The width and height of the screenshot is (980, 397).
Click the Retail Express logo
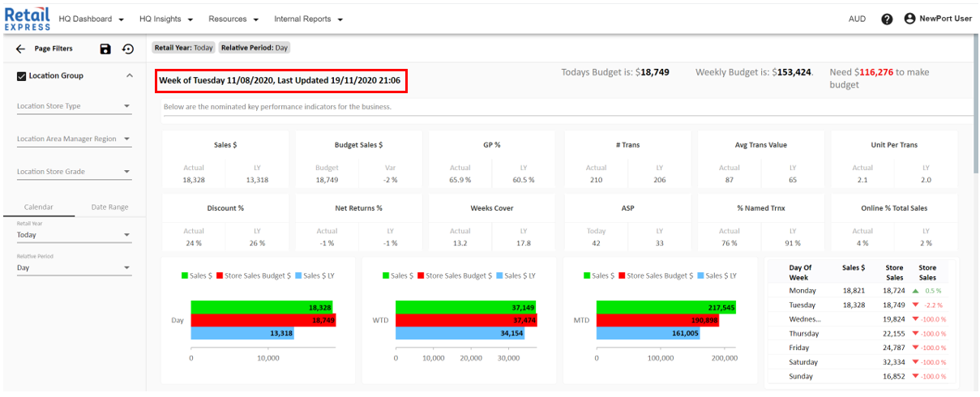pos(27,19)
